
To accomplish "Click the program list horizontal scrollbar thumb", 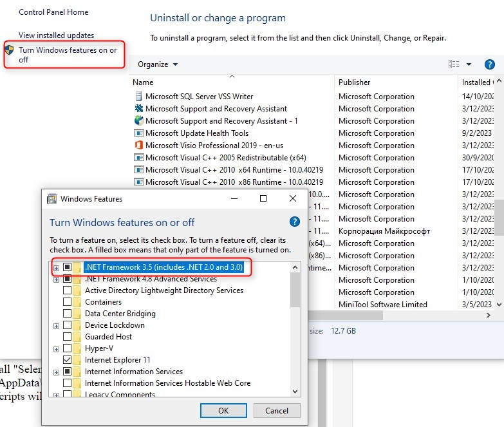I will (x=345, y=316).
